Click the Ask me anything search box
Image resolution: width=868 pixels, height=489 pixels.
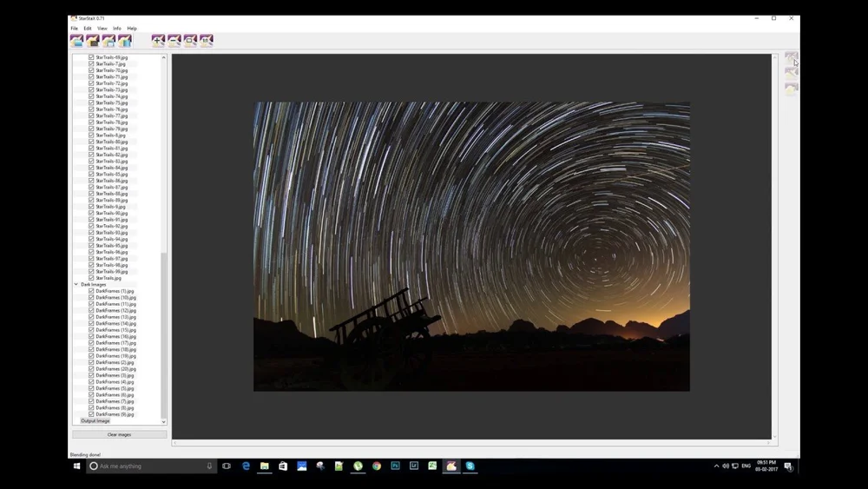[x=150, y=466]
